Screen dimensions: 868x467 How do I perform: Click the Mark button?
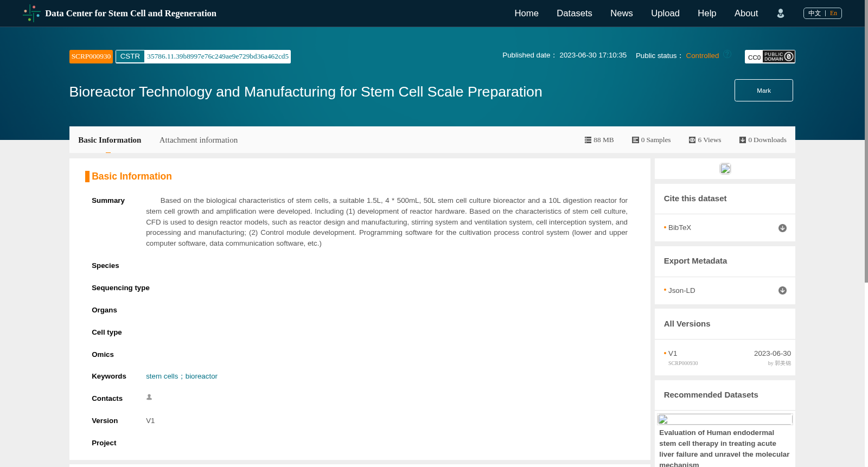point(764,91)
